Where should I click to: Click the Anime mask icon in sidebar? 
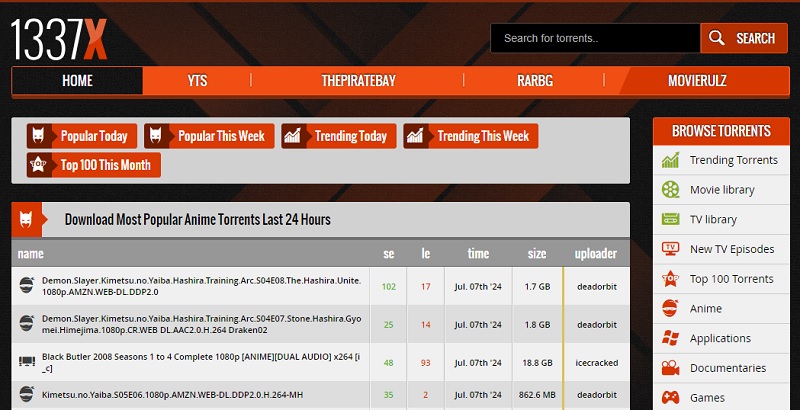coord(670,308)
